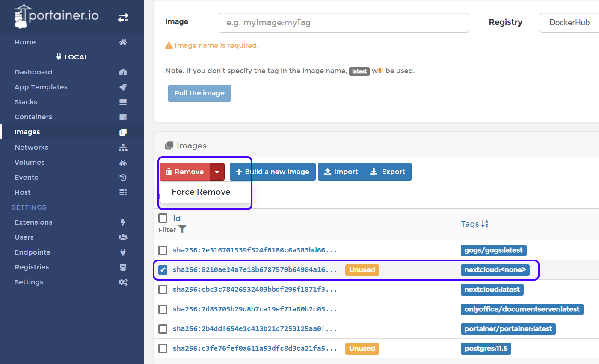Image resolution: width=599 pixels, height=364 pixels.
Task: Check the onlyoffice/documentserver image checkbox
Action: (163, 309)
